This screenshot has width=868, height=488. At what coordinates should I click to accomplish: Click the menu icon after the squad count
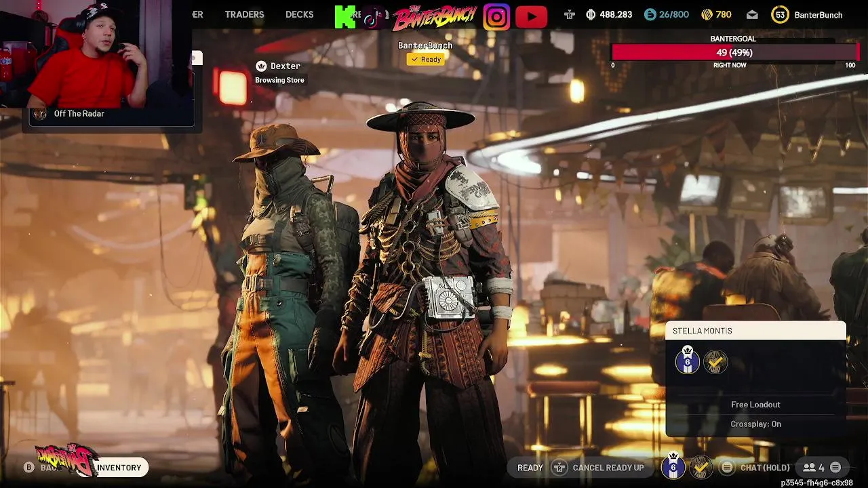click(835, 468)
